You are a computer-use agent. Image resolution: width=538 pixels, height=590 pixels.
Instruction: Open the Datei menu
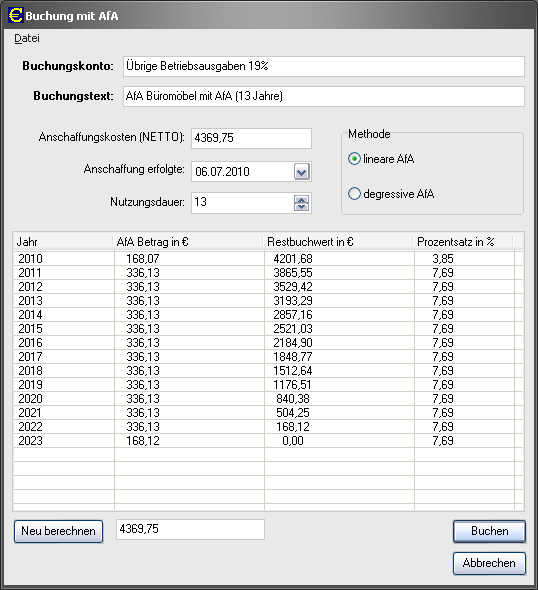click(x=27, y=38)
